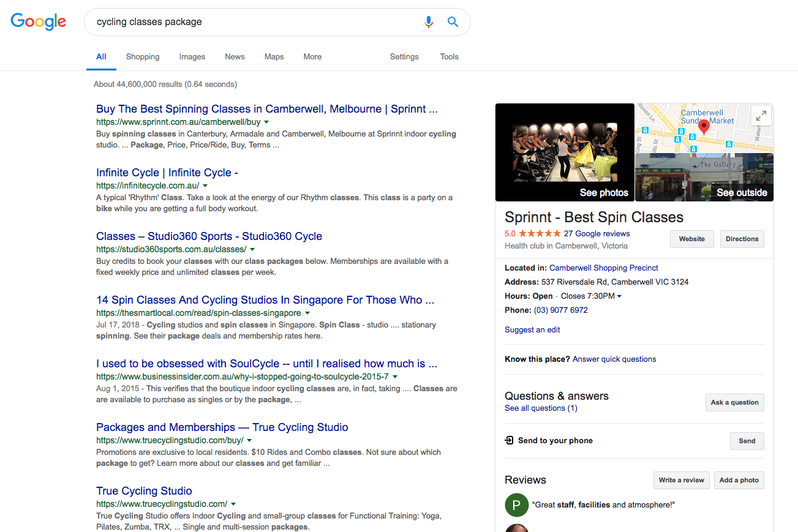Image resolution: width=798 pixels, height=532 pixels.
Task: Expand the map with the fullscreen icon
Action: click(761, 115)
